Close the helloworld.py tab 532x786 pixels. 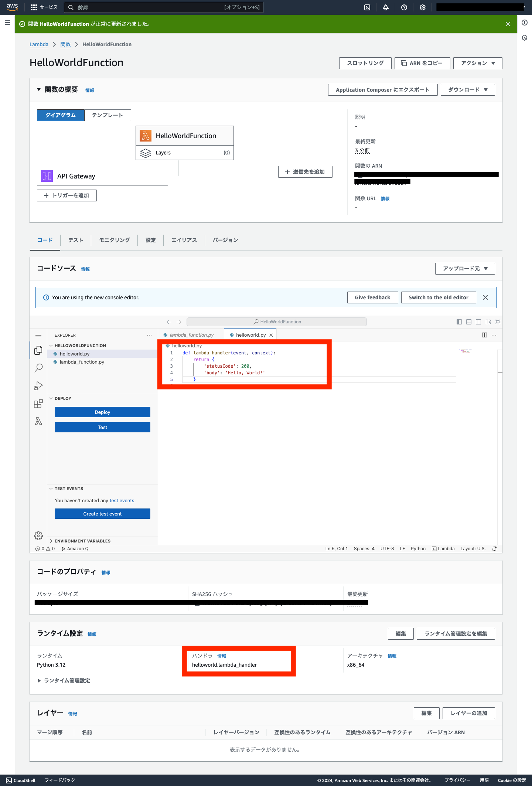[x=271, y=335]
